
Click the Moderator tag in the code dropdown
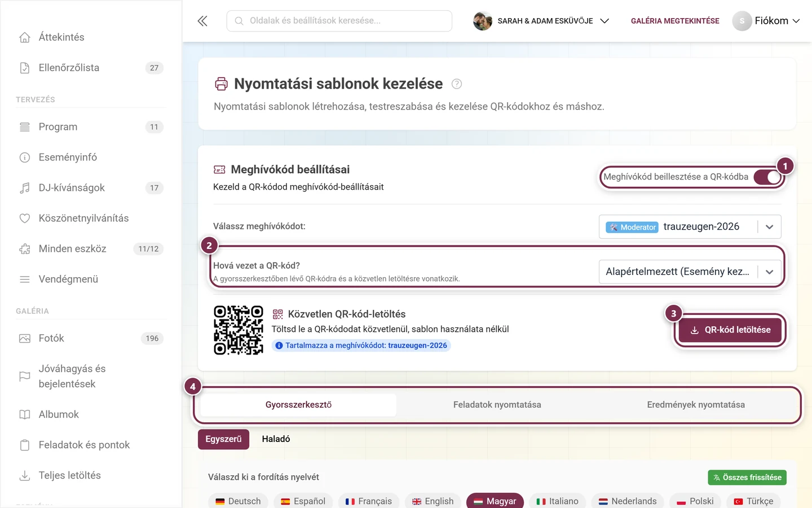pyautogui.click(x=632, y=227)
